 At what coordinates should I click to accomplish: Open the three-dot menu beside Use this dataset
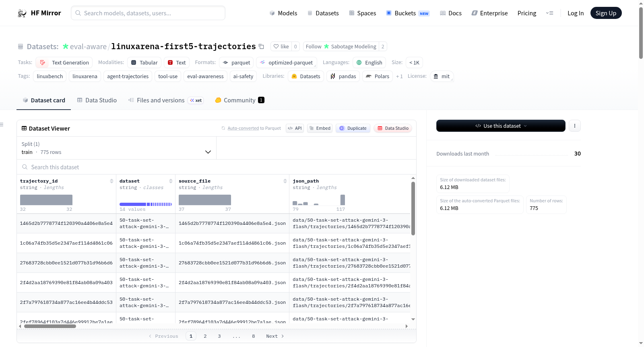(575, 126)
